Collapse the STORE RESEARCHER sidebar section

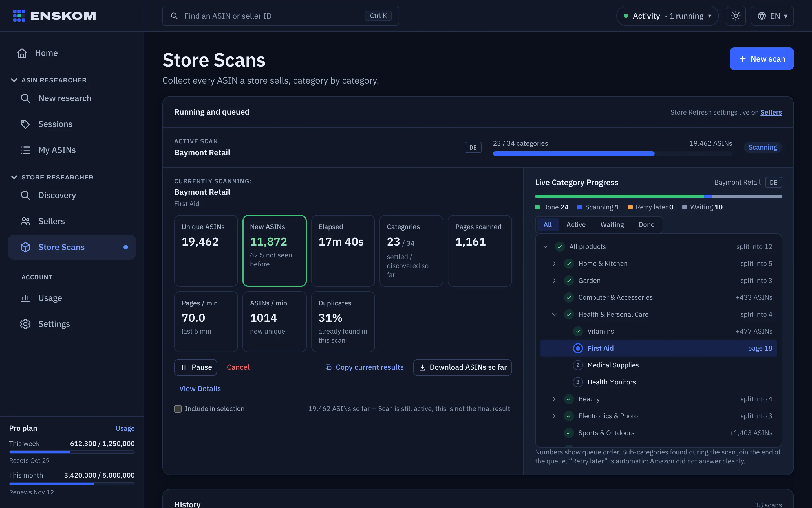pyautogui.click(x=14, y=177)
